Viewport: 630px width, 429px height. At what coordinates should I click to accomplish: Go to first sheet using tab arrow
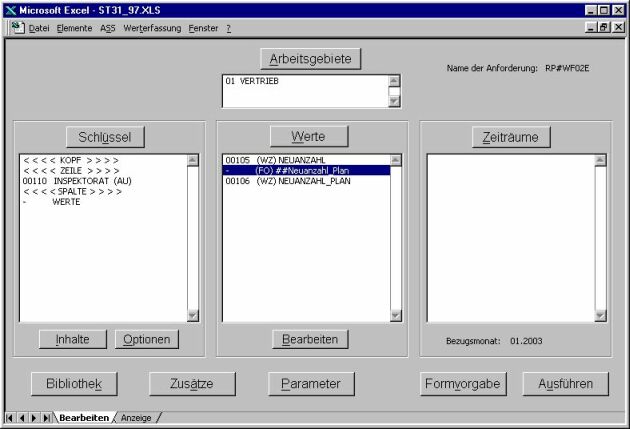click(10, 417)
